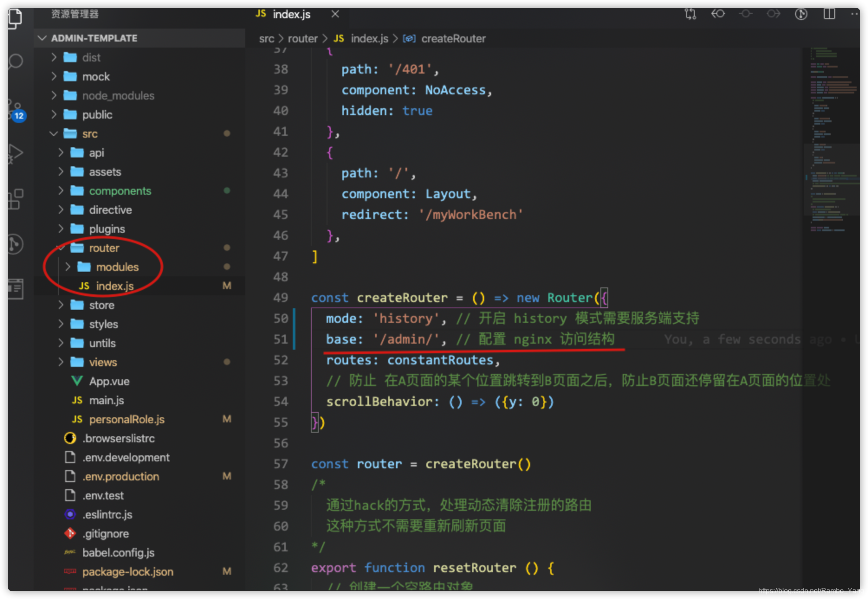Select the index.js editor tab

click(x=291, y=14)
